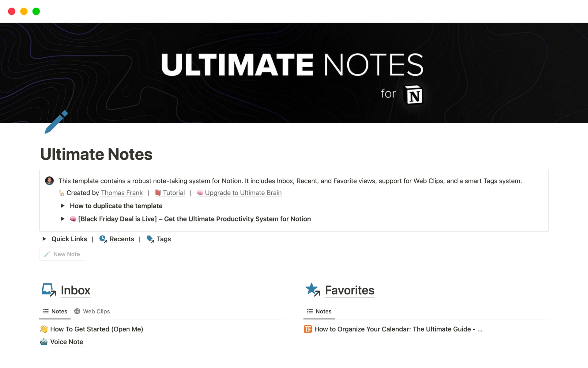Viewport: 588px width, 368px height.
Task: Open How to Organize Your Calendar note
Action: [x=398, y=328]
